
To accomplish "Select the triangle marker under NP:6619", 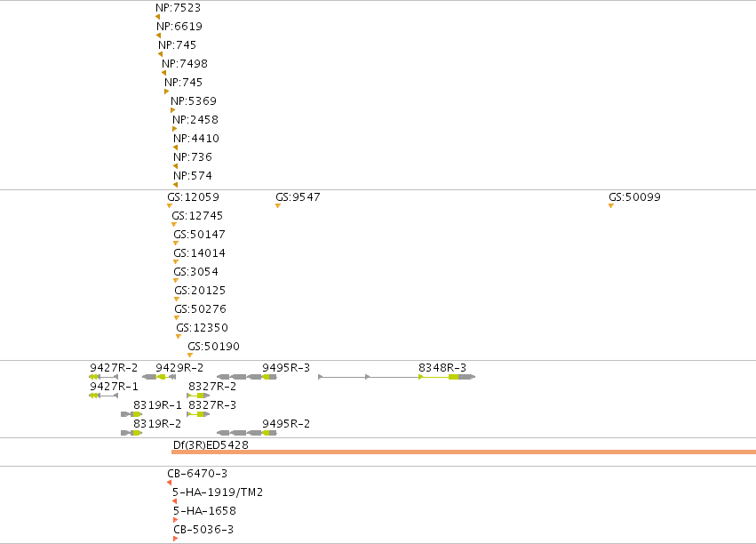I will point(159,36).
